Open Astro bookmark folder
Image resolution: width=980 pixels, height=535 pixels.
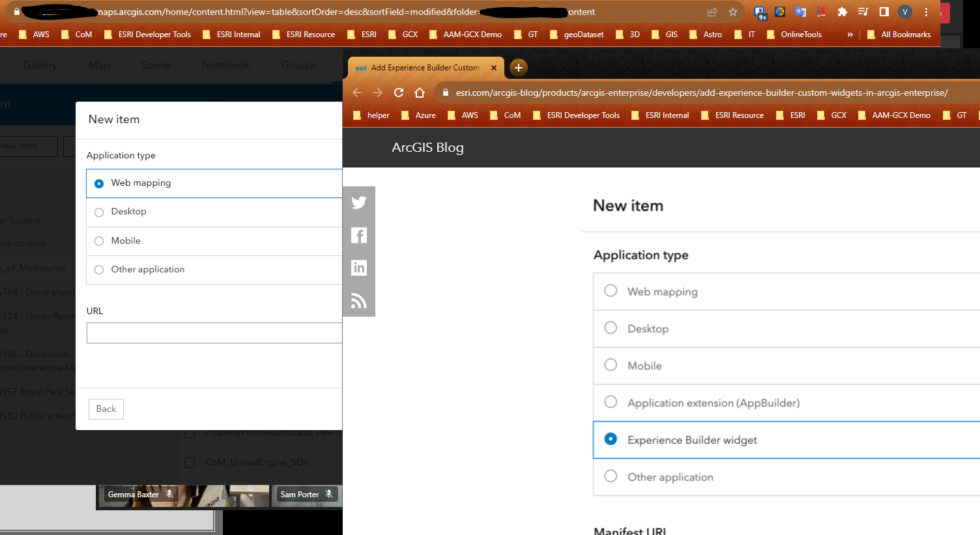point(706,35)
